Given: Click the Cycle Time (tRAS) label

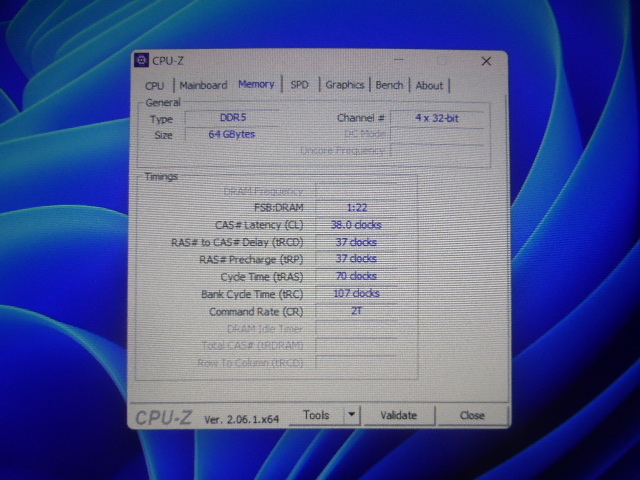Looking at the screenshot, I should pos(262,277).
